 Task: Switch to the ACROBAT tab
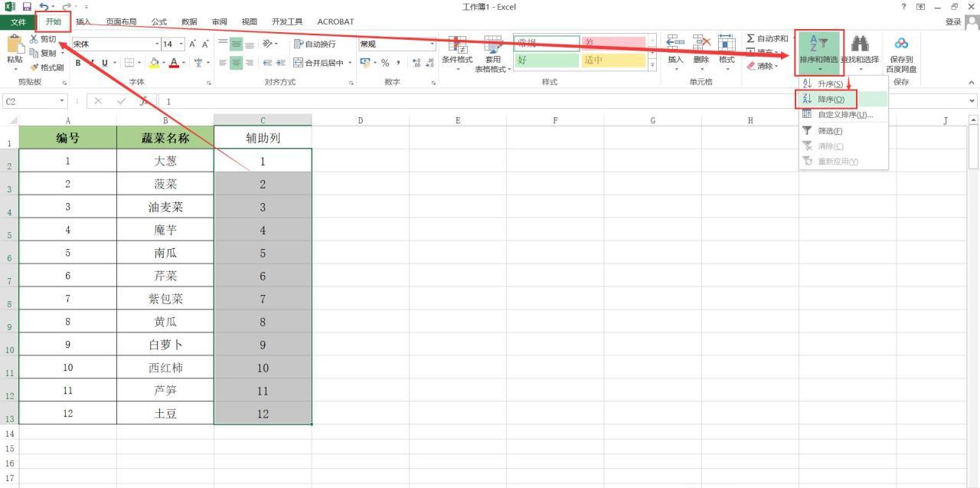(335, 22)
